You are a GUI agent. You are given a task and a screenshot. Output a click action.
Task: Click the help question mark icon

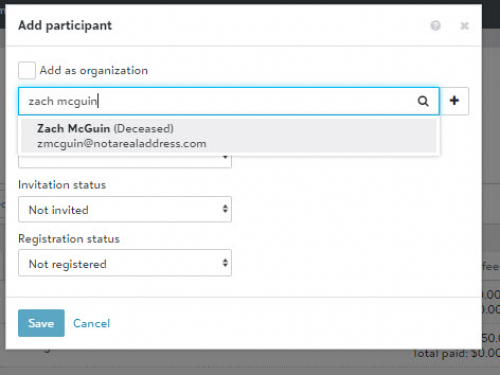pos(435,26)
